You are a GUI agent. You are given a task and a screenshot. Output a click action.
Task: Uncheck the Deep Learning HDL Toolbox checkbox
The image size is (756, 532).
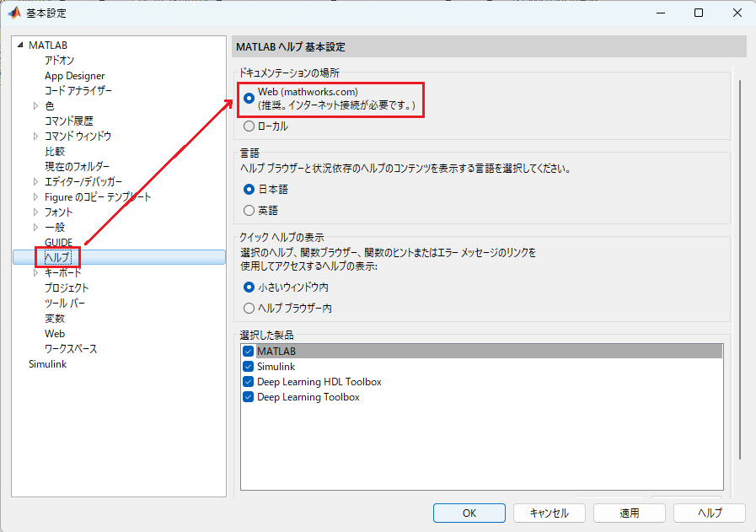tap(249, 382)
